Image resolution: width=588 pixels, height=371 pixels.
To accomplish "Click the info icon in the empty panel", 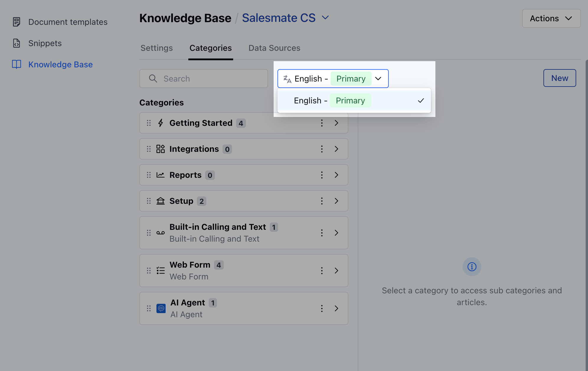I will point(472,267).
